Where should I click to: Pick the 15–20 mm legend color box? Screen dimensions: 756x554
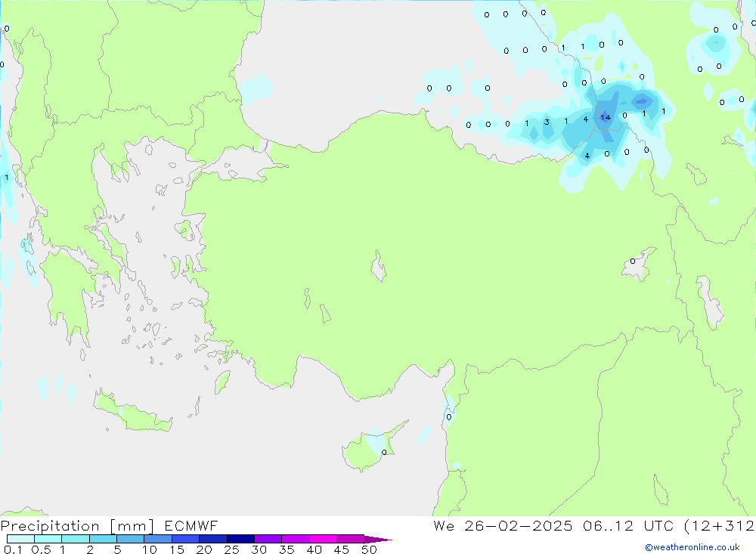click(186, 539)
